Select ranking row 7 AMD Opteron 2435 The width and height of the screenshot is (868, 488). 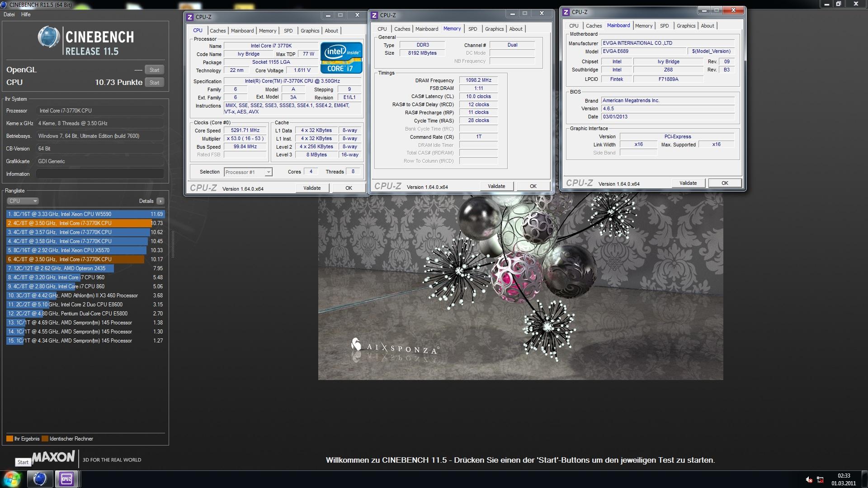coord(85,268)
